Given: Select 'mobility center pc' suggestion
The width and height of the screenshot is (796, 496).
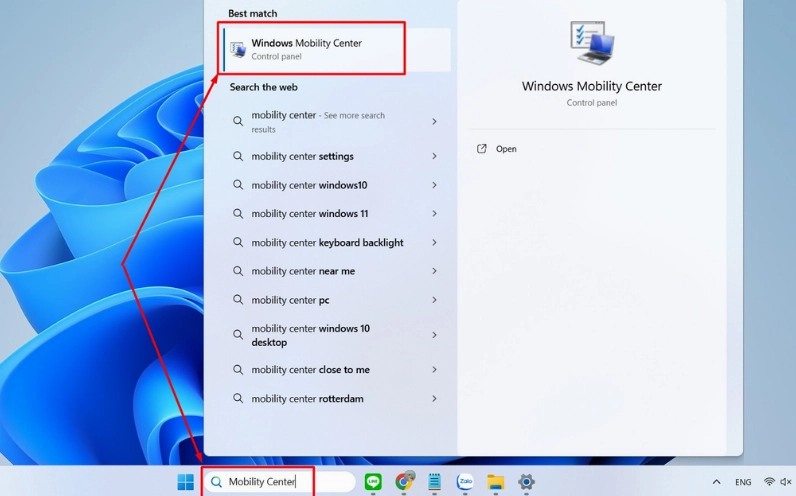Looking at the screenshot, I should tap(336, 300).
